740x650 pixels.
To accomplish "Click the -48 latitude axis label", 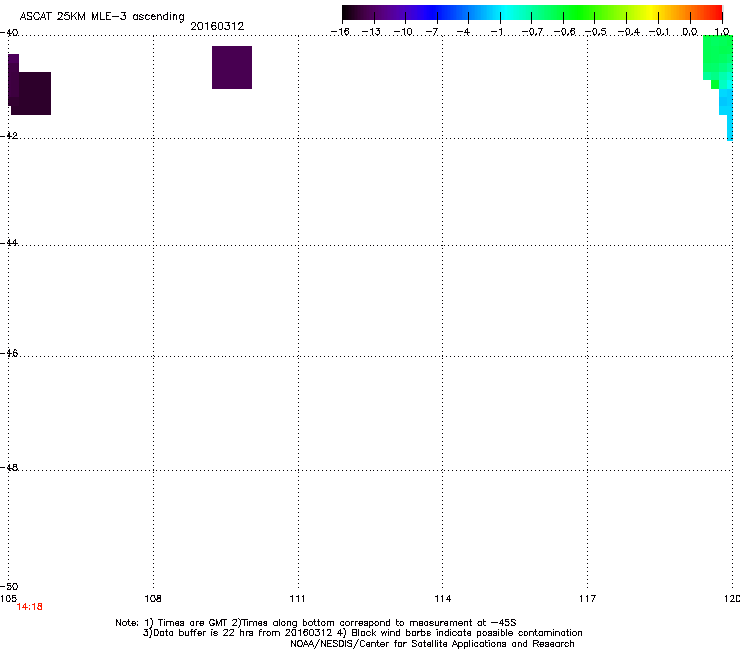I will coord(9,468).
